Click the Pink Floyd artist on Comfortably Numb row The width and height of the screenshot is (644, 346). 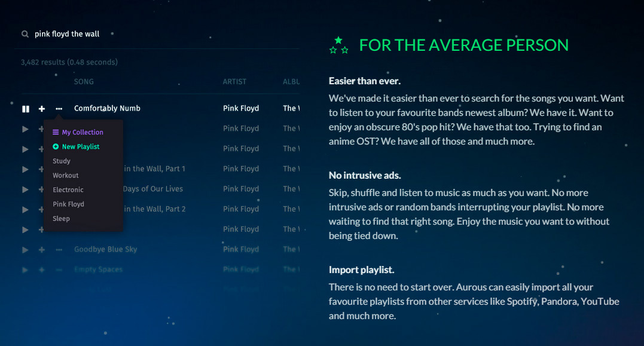click(241, 109)
